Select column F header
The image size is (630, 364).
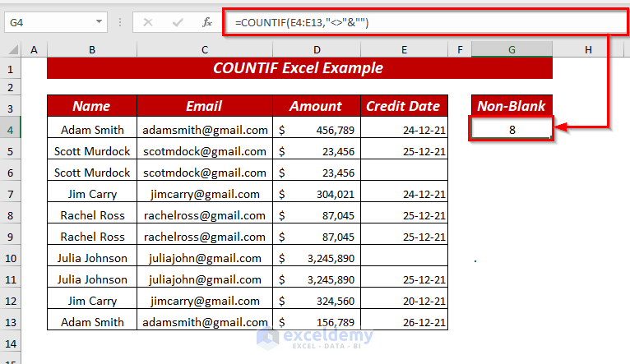460,50
